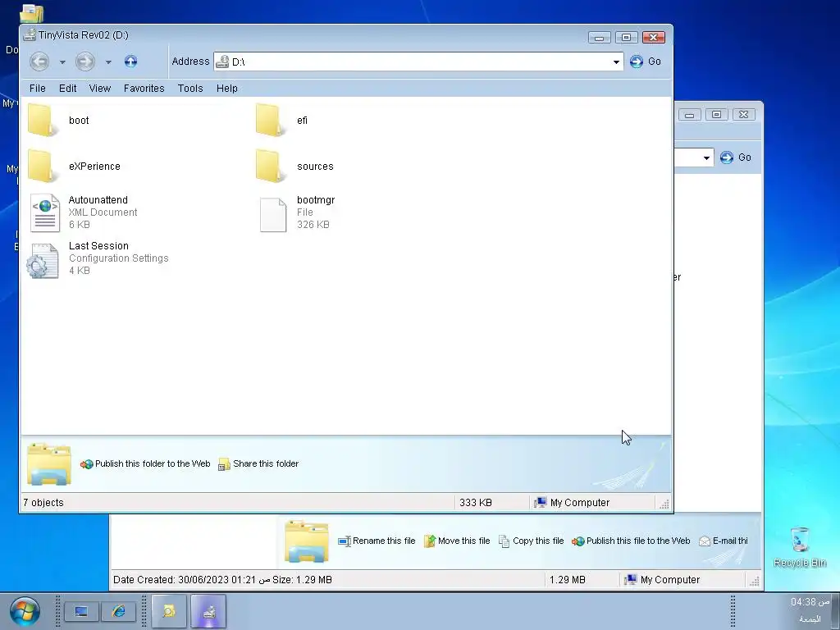Viewport: 840px width, 630px height.
Task: Go up one folder level
Action: click(130, 62)
